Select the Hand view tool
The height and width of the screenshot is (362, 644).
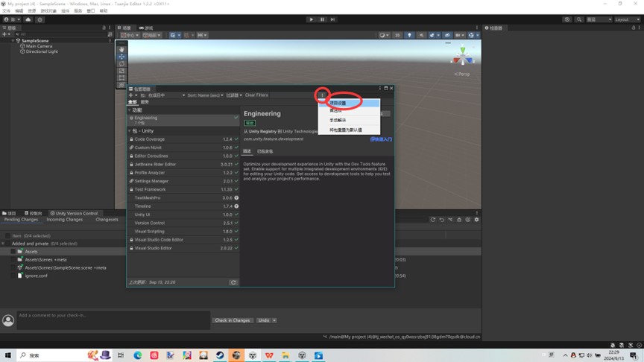click(x=122, y=49)
